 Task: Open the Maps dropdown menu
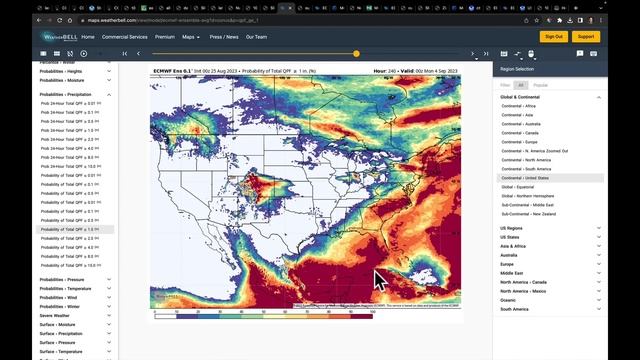191,37
